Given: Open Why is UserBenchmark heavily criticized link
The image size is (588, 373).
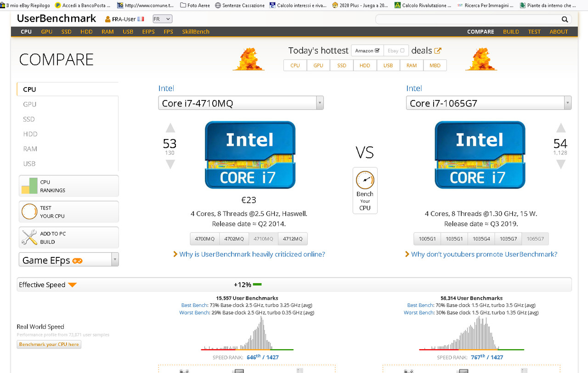Looking at the screenshot, I should click(252, 254).
